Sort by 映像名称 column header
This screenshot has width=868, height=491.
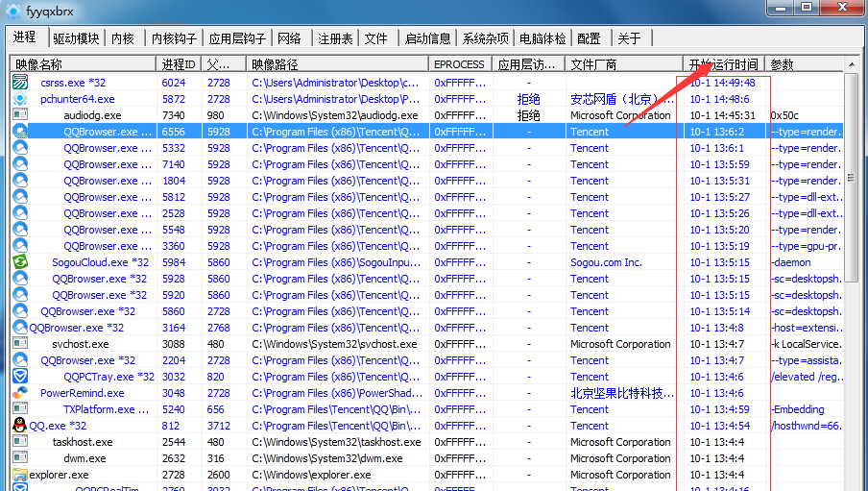(83, 64)
